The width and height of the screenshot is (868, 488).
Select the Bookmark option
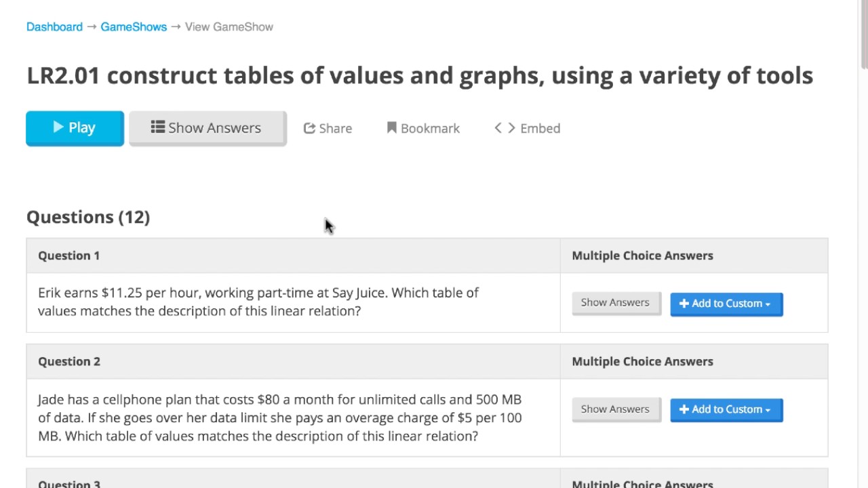coord(430,128)
